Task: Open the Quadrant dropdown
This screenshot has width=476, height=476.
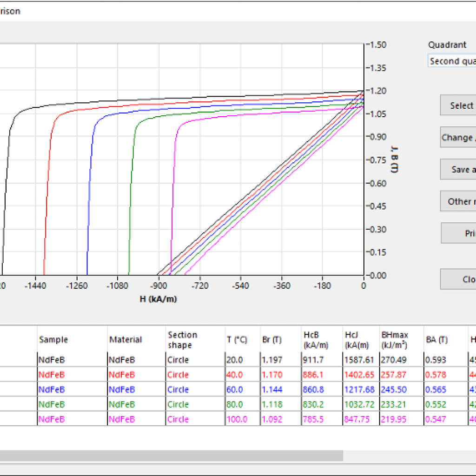Action: [451, 61]
